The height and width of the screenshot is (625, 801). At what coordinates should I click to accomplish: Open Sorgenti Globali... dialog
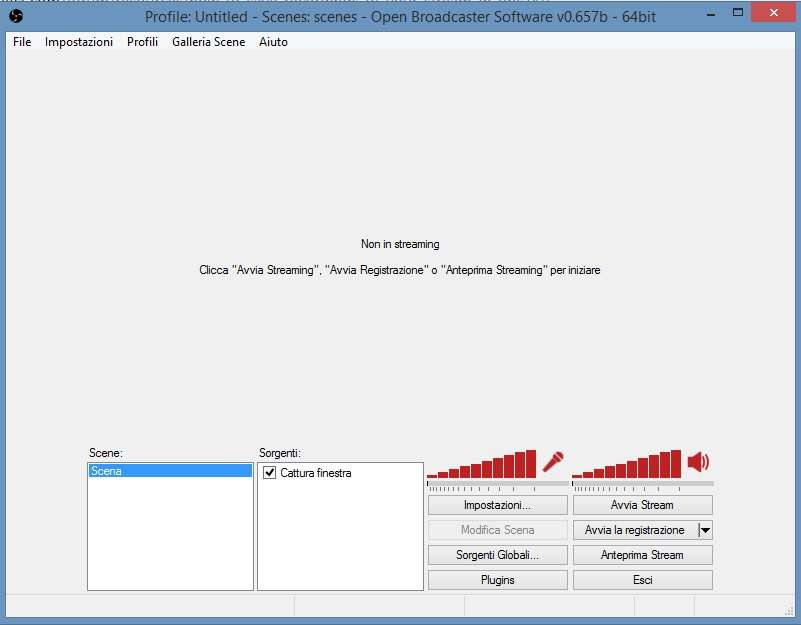pyautogui.click(x=497, y=555)
